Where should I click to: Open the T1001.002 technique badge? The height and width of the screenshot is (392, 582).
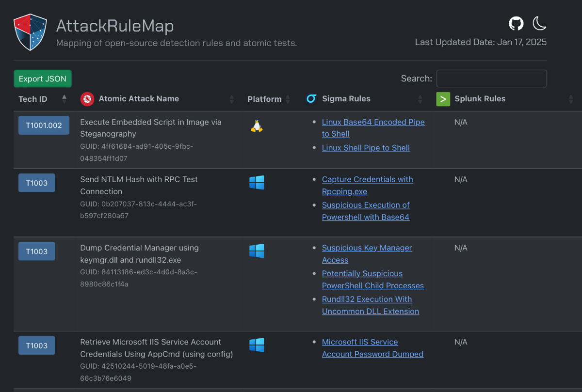pyautogui.click(x=44, y=125)
